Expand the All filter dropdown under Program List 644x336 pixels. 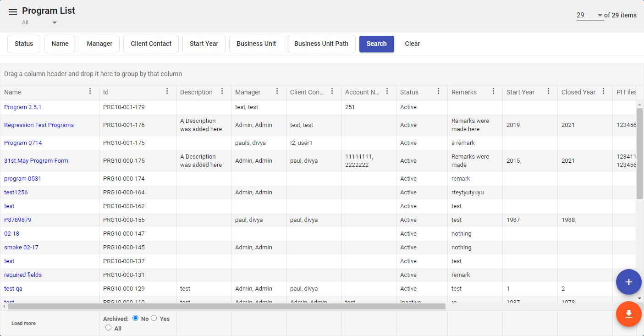click(54, 22)
